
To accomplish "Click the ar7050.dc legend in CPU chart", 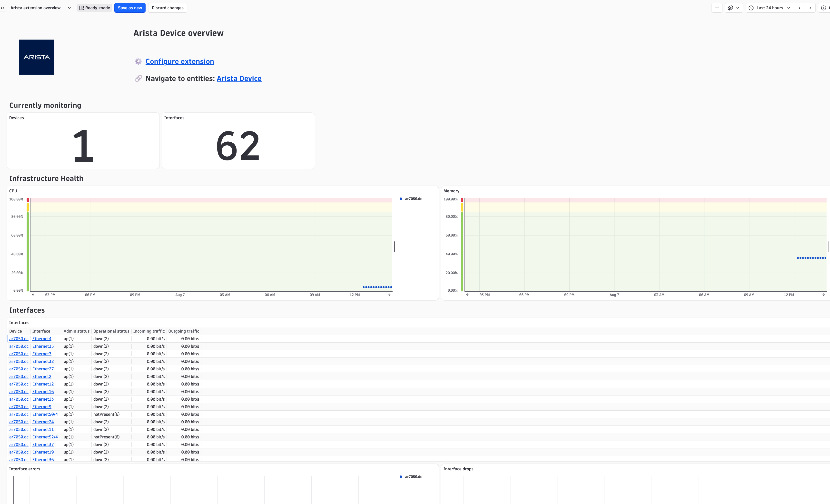I will 411,199.
